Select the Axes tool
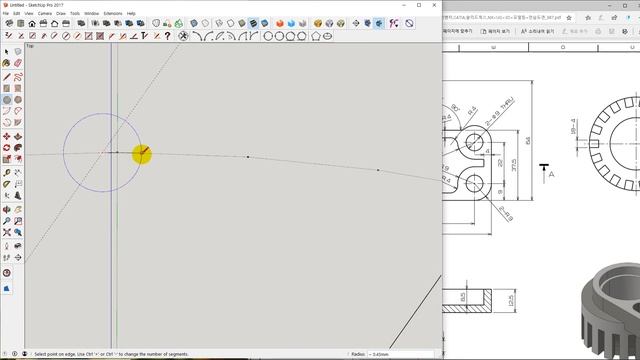This screenshot has width=640, height=360. (7, 196)
